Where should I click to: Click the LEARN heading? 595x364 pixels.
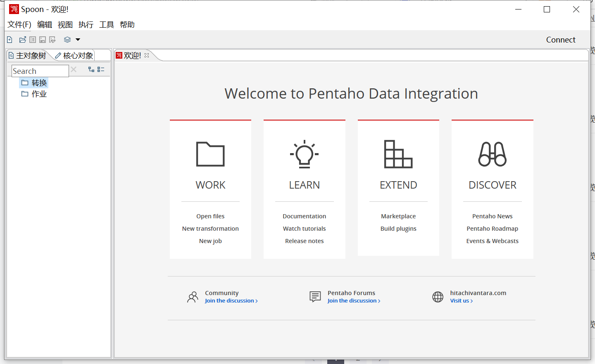coord(305,185)
